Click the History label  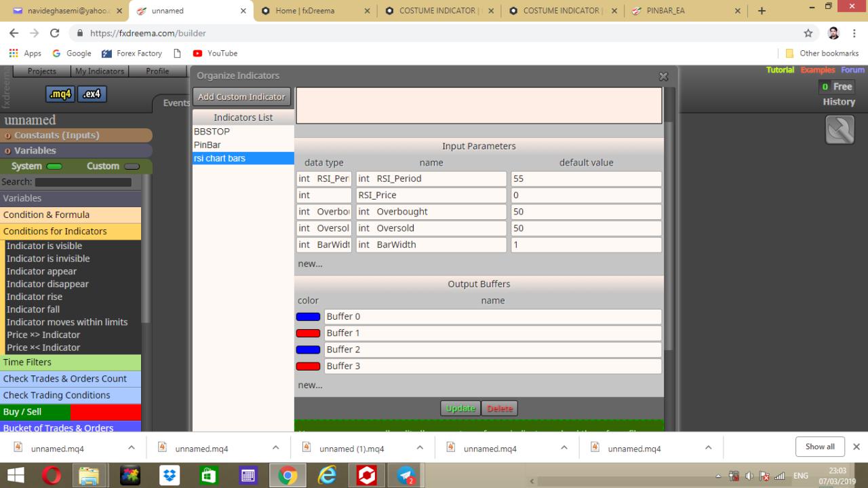click(x=839, y=102)
